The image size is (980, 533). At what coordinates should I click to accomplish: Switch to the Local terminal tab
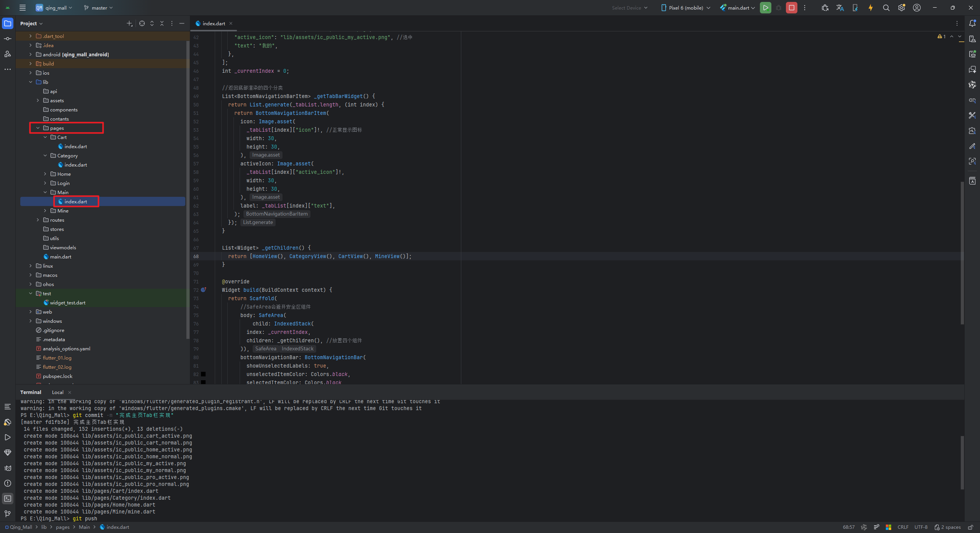(57, 392)
